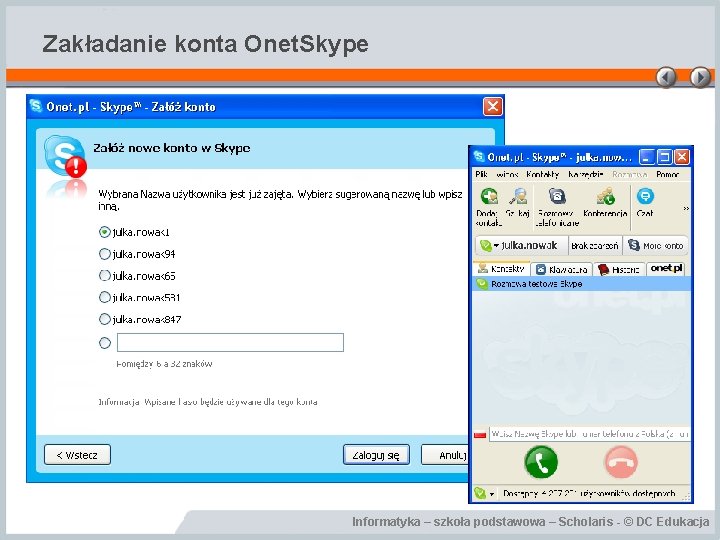Open status dropdown arrow in status bar
The image size is (720, 540).
click(x=492, y=495)
